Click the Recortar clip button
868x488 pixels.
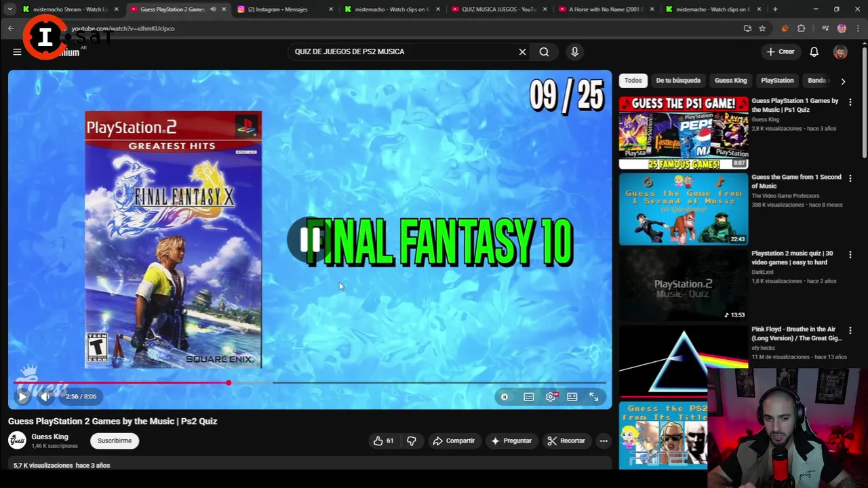[x=566, y=441]
